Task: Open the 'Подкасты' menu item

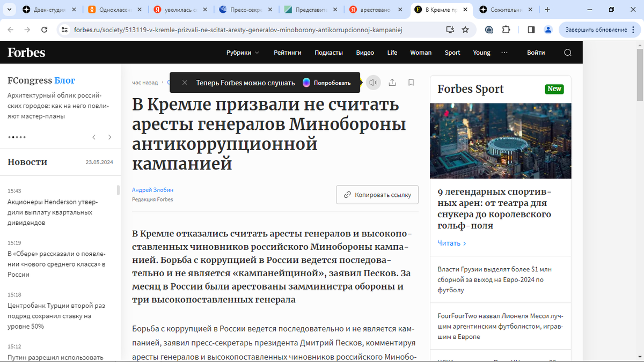Action: click(328, 53)
